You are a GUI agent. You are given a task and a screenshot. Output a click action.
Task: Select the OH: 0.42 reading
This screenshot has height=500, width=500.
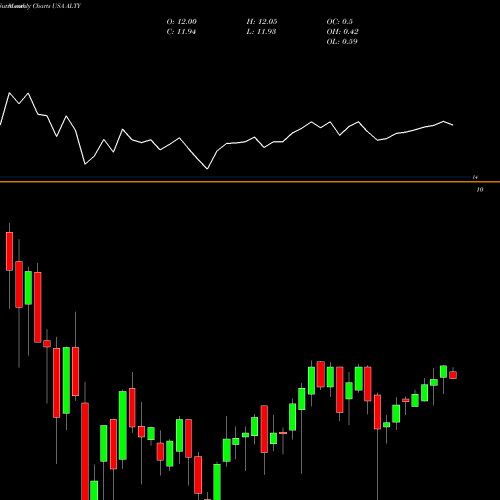click(342, 32)
